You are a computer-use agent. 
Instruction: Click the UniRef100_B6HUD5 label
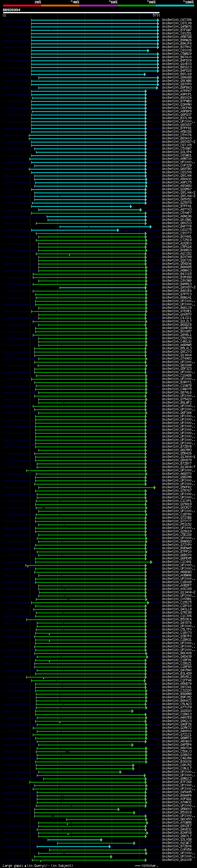click(177, 267)
